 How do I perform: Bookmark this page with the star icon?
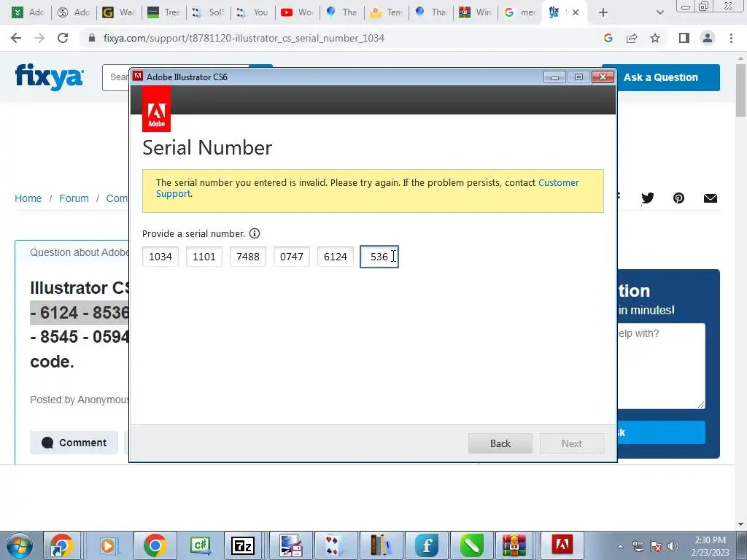[x=655, y=38]
